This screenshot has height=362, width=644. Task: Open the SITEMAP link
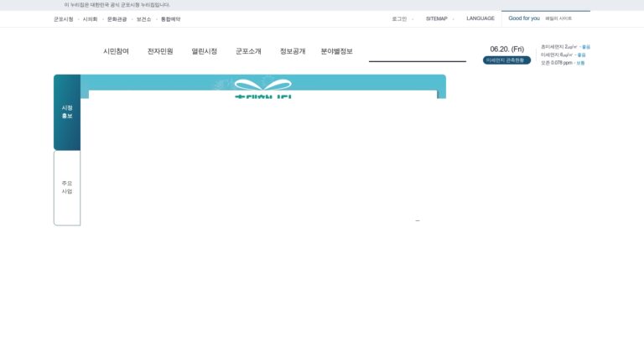click(x=437, y=18)
